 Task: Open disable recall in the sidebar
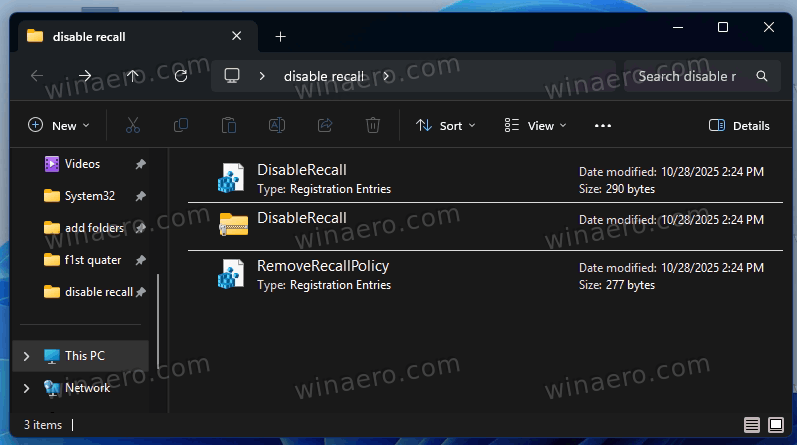(99, 292)
